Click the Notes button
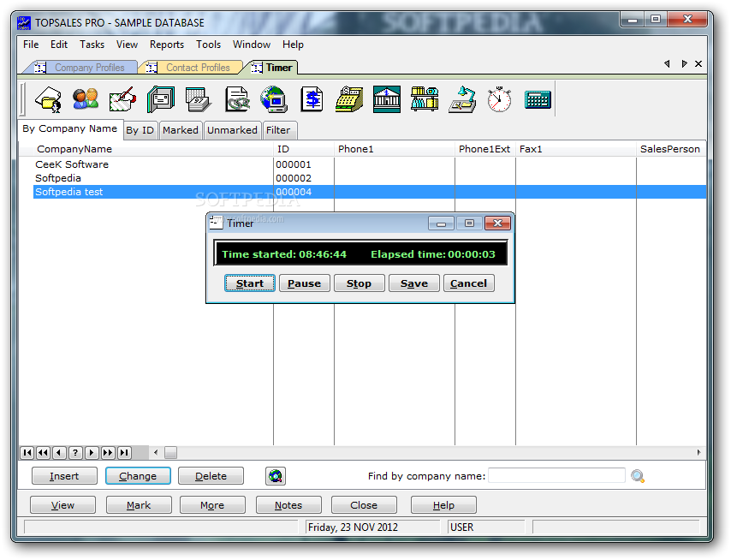The image size is (731, 560). click(288, 505)
